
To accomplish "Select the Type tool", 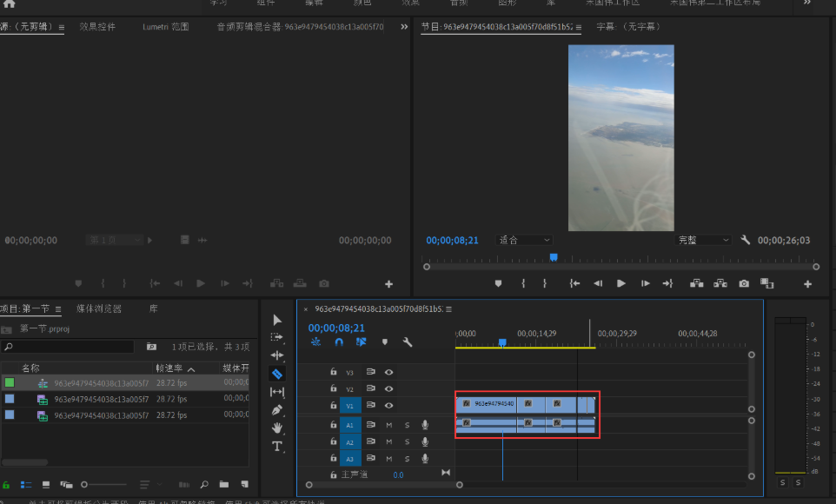I will [276, 447].
